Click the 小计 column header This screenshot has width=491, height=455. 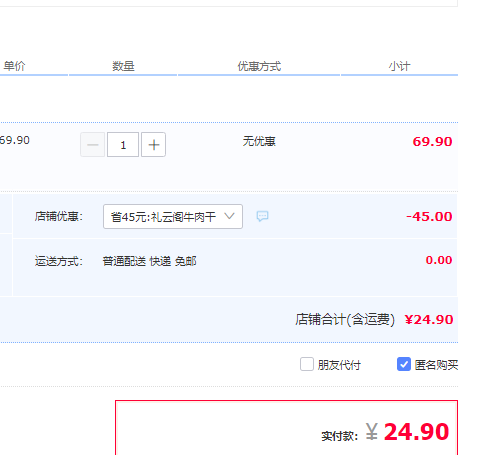[399, 66]
